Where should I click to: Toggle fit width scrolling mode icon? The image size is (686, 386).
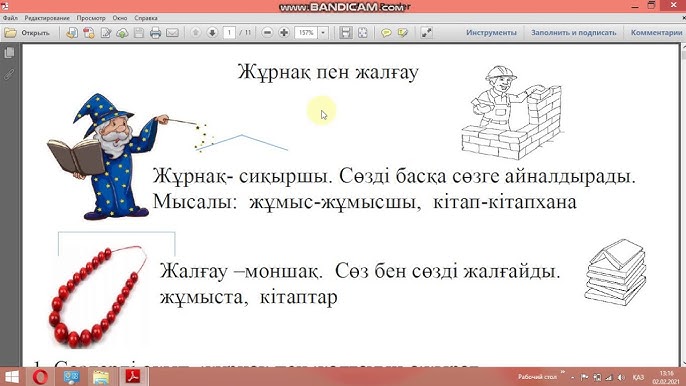tap(346, 33)
